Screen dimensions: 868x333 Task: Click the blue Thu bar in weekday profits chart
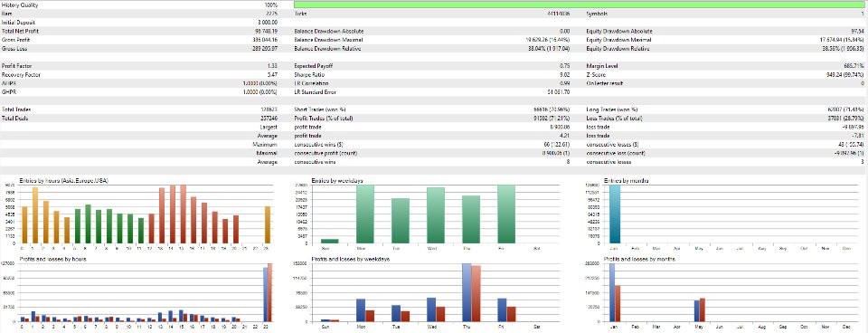(x=467, y=292)
